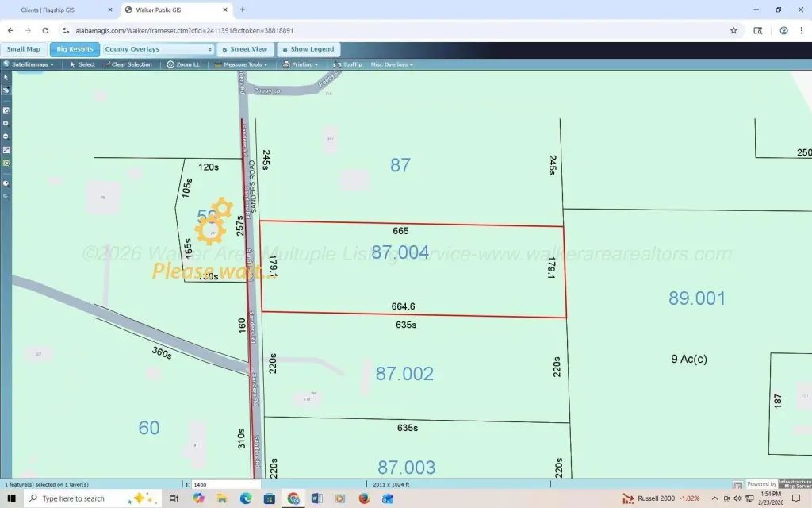Open the Printing dropdown menu

[x=302, y=64]
